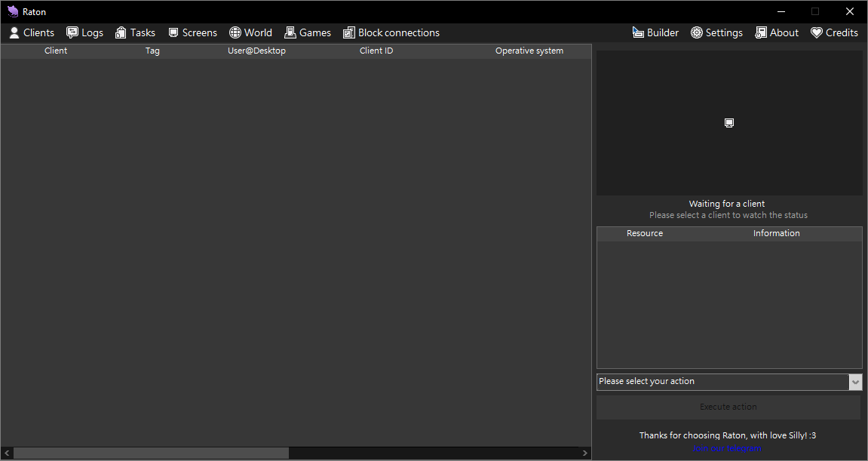Viewport: 868px width, 461px height.
Task: Open the Block connections icon
Action: (348, 32)
